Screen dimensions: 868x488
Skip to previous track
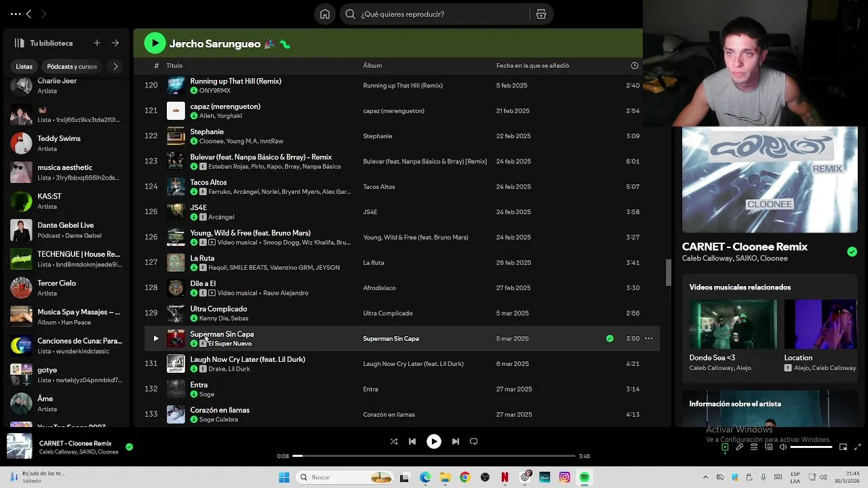(x=412, y=441)
